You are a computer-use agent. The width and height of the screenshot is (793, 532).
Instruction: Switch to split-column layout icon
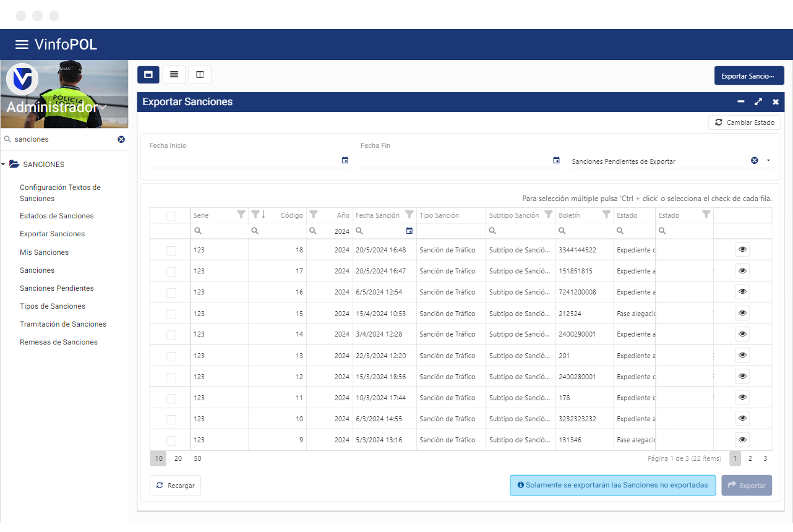(x=200, y=74)
